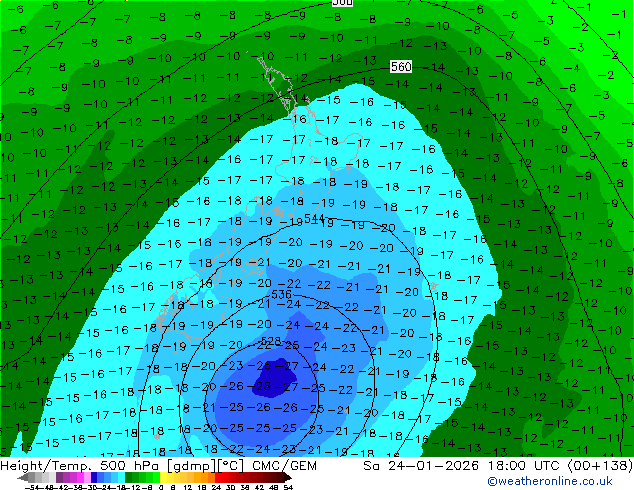
Task: Click the Sa 24-01-2026 forecast date
Action: click(421, 466)
